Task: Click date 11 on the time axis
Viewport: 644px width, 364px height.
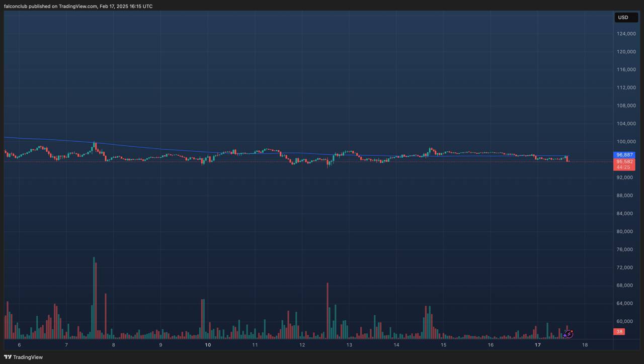Action: pos(255,345)
